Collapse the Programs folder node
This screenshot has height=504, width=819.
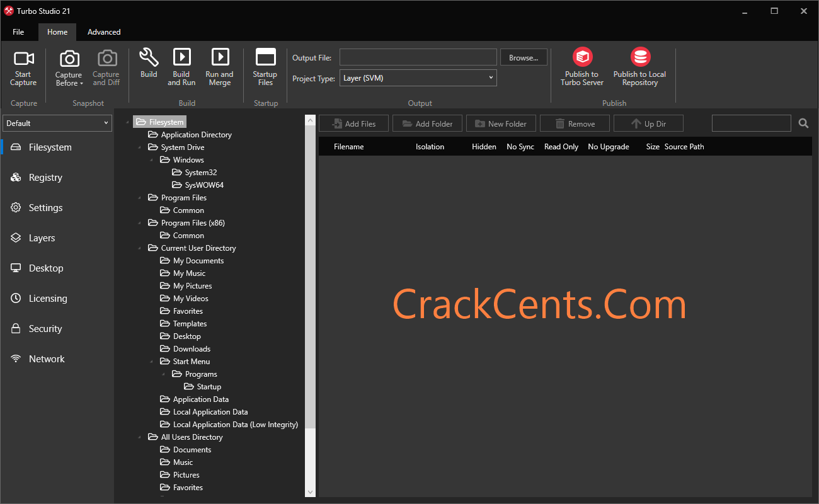[x=163, y=374]
